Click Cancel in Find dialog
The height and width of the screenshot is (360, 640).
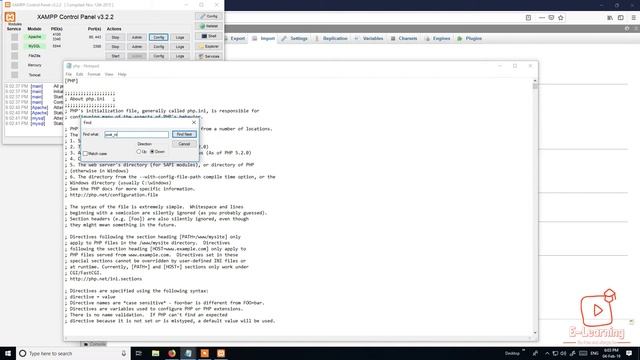click(184, 144)
